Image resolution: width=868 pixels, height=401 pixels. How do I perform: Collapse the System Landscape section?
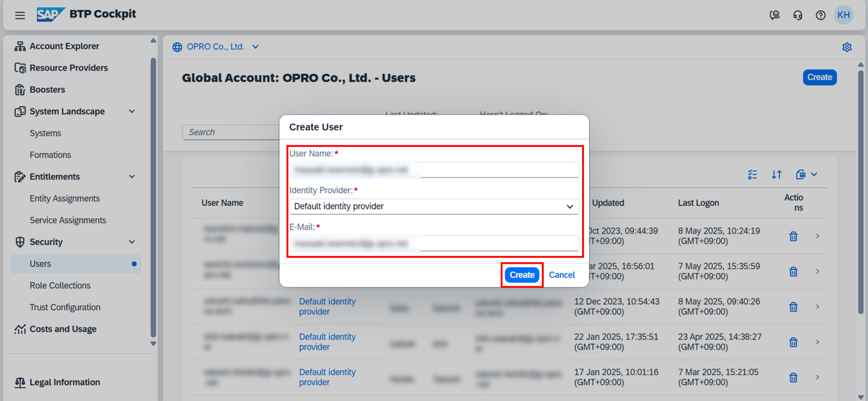(x=132, y=112)
